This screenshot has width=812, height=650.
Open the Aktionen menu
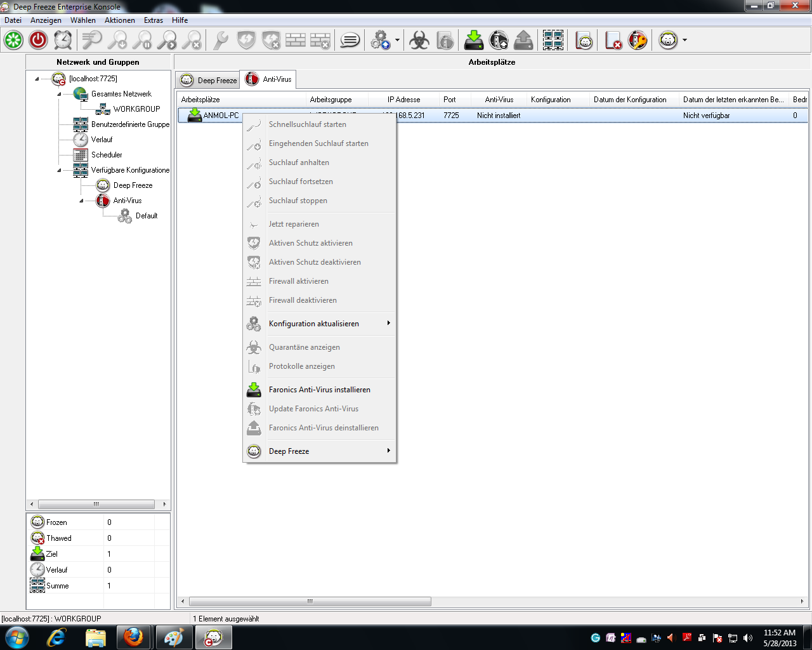click(x=120, y=20)
